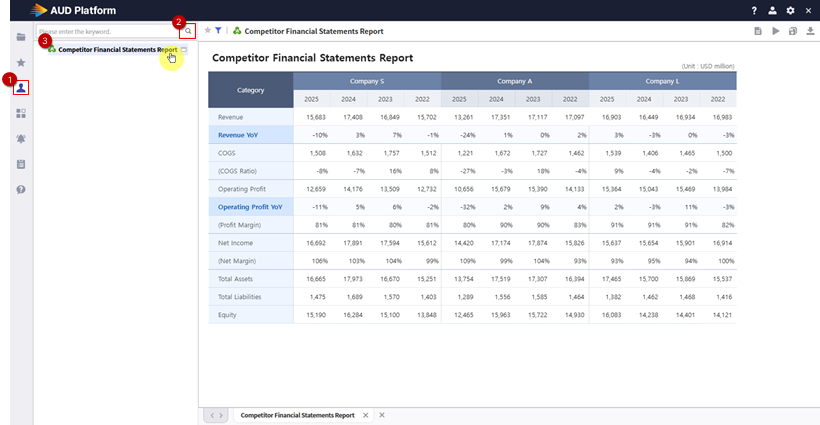Open the user account icon in top bar
This screenshot has width=820, height=425.
[771, 10]
